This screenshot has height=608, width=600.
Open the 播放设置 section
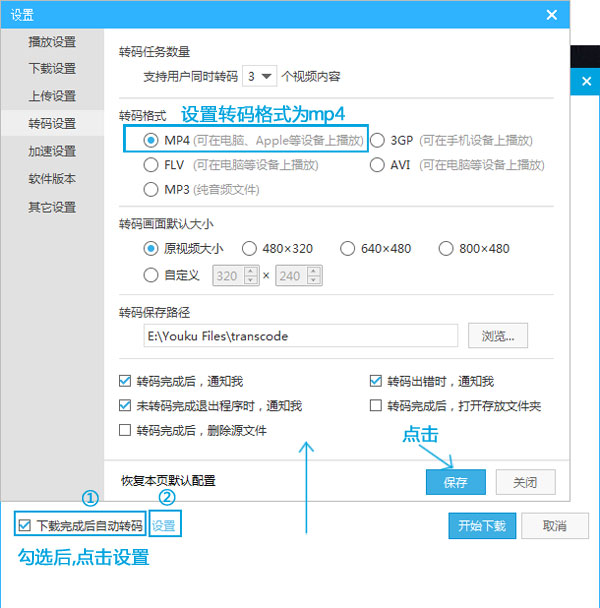point(52,42)
